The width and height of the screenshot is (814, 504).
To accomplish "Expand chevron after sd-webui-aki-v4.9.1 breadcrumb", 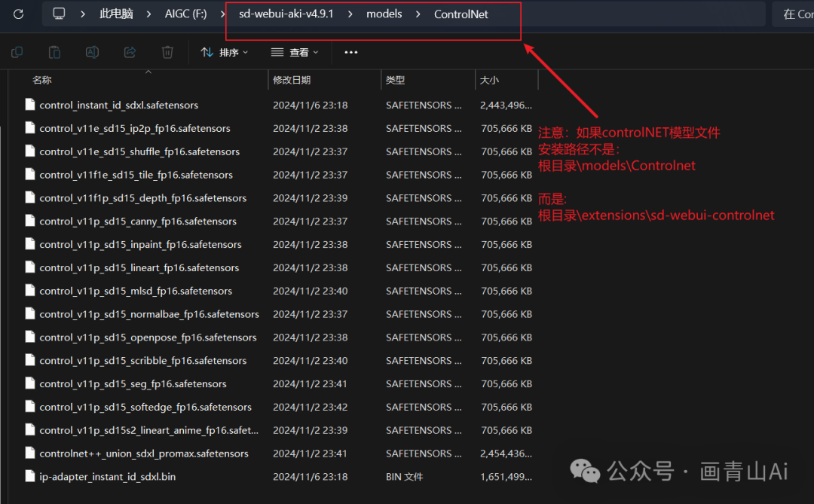I will [350, 14].
